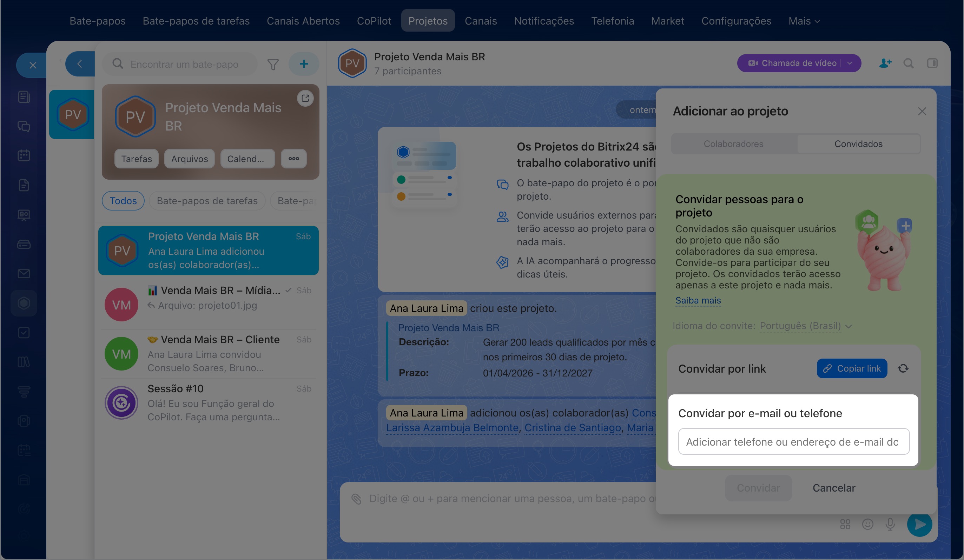Open the chat filter funnel icon
The height and width of the screenshot is (560, 964).
pyautogui.click(x=273, y=64)
